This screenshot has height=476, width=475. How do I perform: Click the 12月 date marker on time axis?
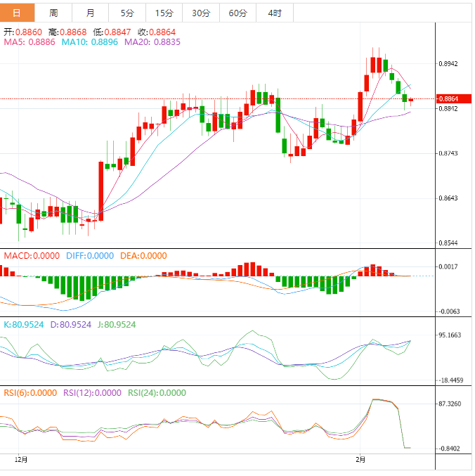(x=22, y=459)
